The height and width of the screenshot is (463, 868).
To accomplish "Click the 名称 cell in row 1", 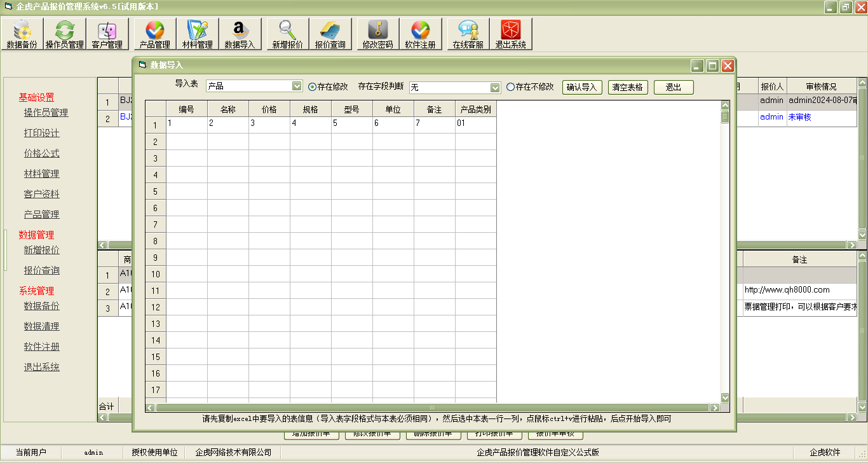I will pyautogui.click(x=227, y=124).
